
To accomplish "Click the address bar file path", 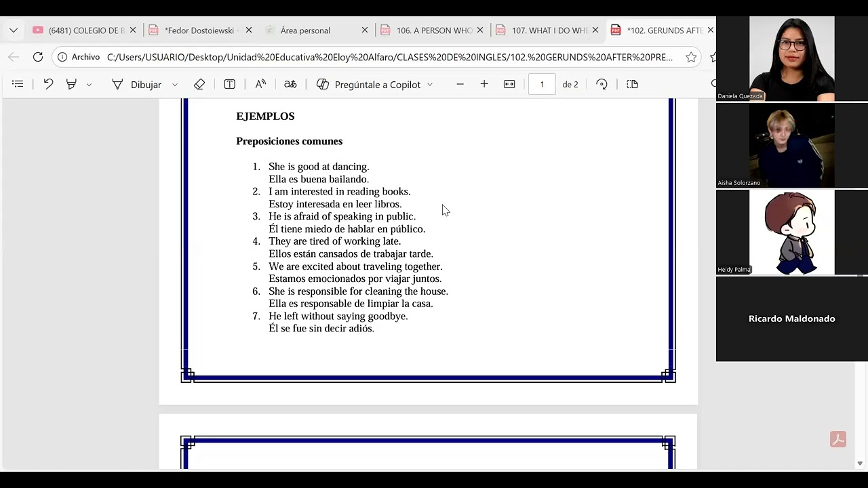I will click(x=390, y=57).
